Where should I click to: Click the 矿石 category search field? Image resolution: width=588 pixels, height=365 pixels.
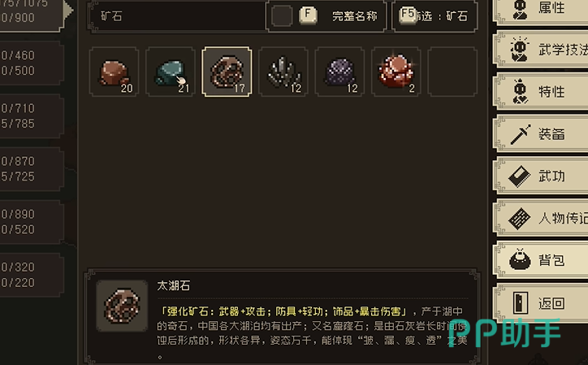click(x=178, y=15)
